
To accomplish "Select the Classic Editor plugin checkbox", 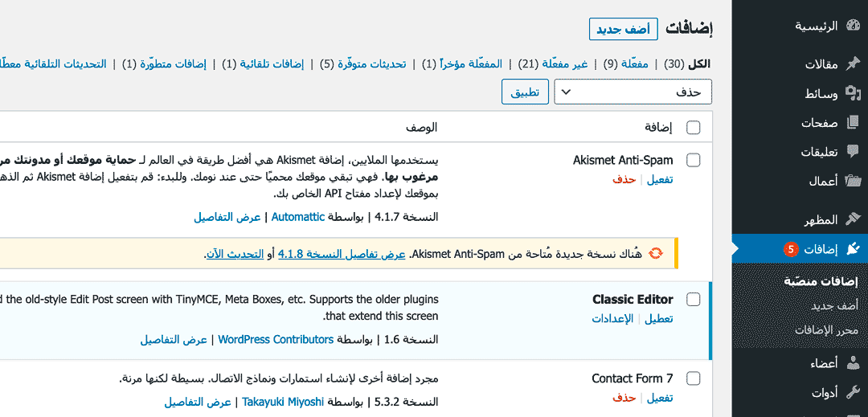I will 694,300.
